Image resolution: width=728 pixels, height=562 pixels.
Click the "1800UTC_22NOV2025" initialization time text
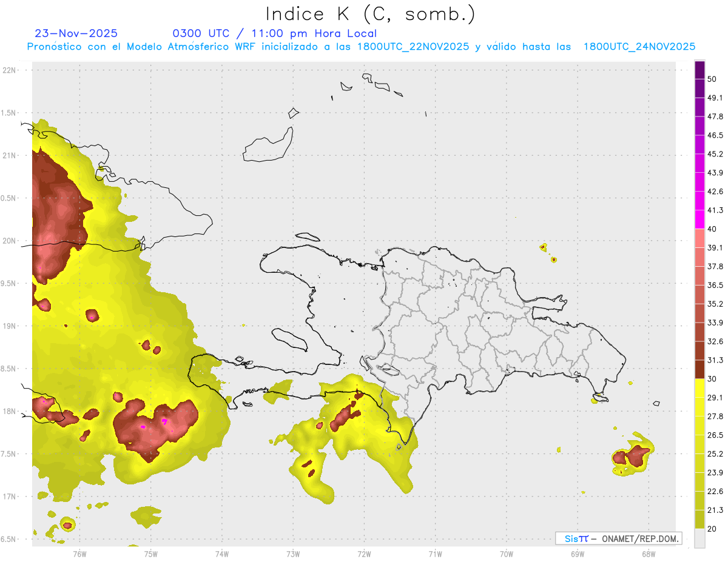tap(413, 47)
